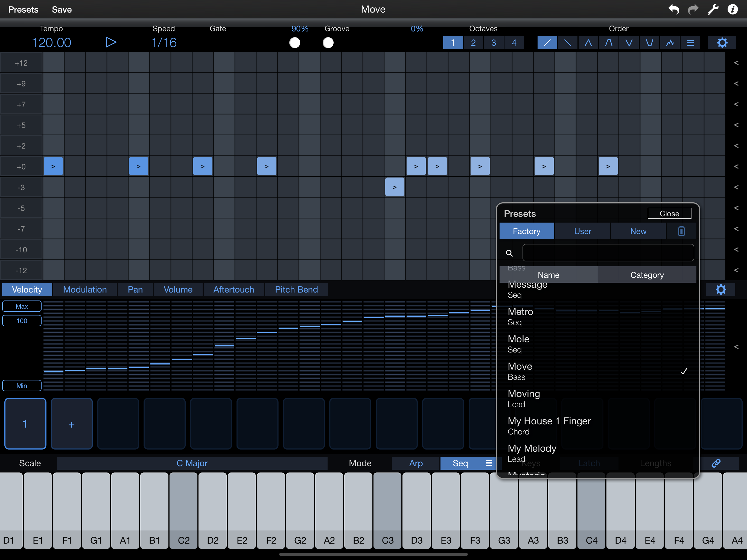Switch mode to Arp
The image size is (747, 560).
click(x=416, y=463)
